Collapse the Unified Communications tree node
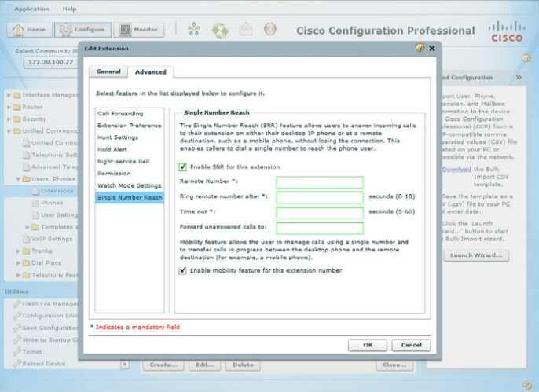Viewport: 539px width, 392px height. 9,131
